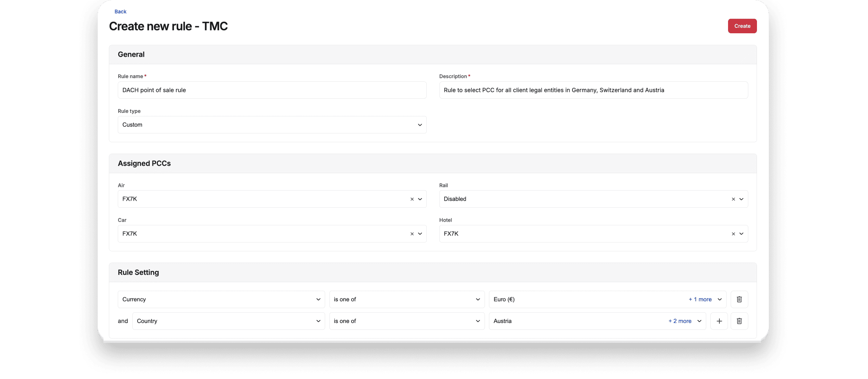Viewport: 868px width, 379px height.
Task: Show '+ 2 more' selected countries
Action: (x=680, y=321)
